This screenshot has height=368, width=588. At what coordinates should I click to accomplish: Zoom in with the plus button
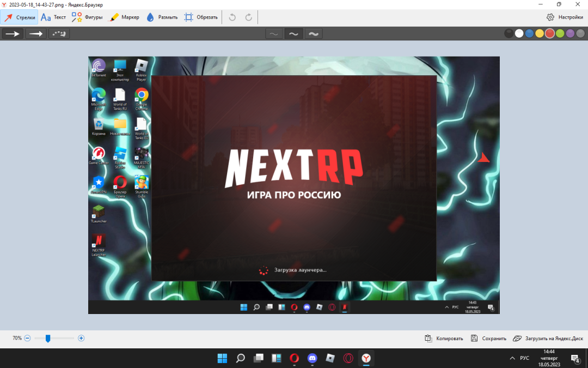[x=81, y=339]
